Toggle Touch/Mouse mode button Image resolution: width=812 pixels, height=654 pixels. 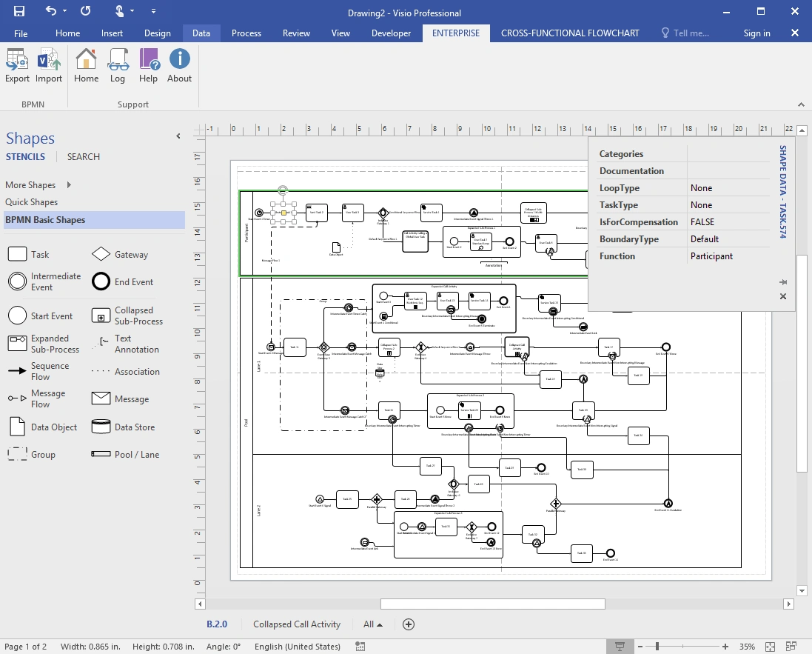pos(121,12)
